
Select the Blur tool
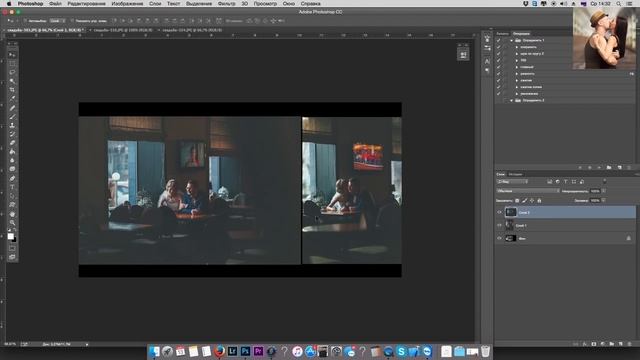click(12, 160)
